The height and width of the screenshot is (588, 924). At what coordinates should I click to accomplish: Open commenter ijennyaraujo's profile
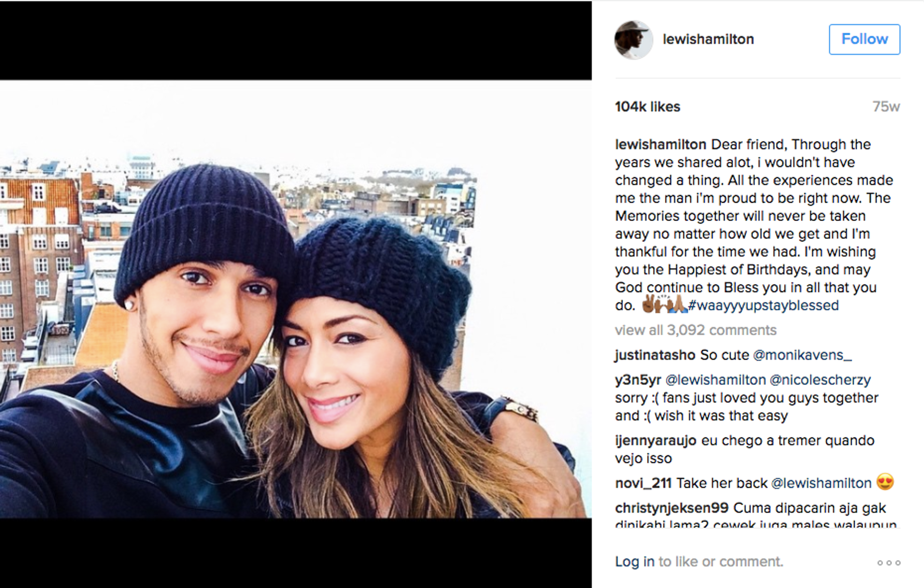(655, 441)
